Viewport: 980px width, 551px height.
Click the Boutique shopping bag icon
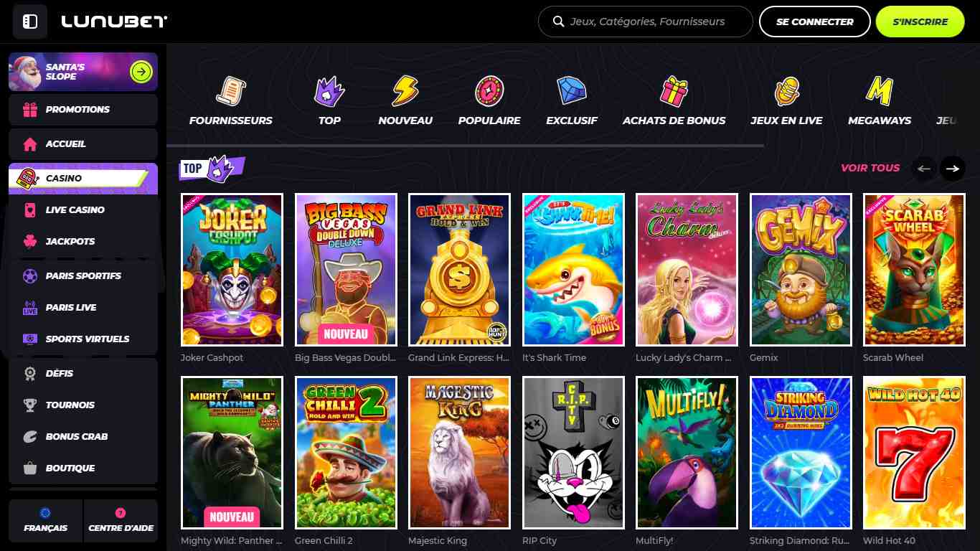tap(30, 468)
